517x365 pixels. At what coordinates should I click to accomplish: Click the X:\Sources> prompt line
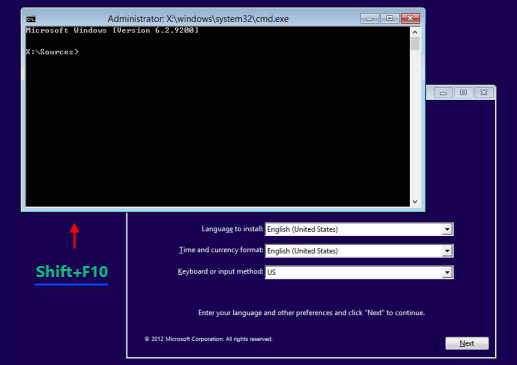52,52
